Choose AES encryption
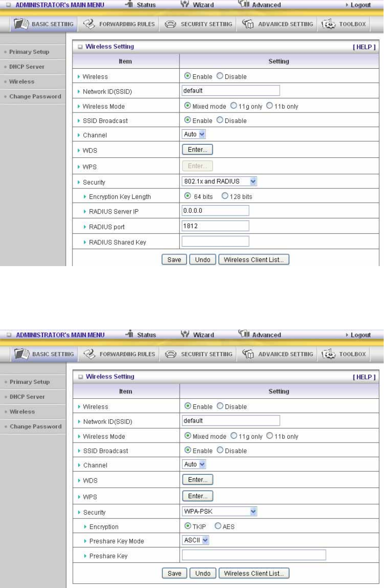Image resolution: width=384 pixels, height=588 pixels. pyautogui.click(x=218, y=526)
